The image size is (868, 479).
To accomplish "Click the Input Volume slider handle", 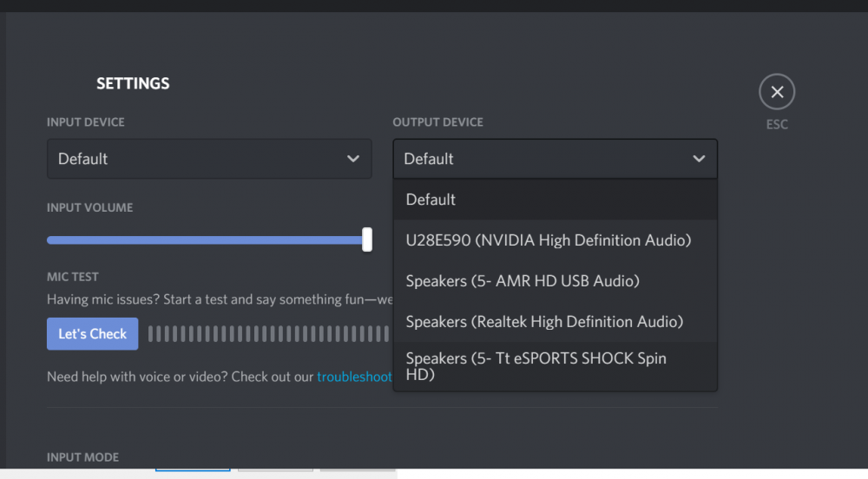I will pyautogui.click(x=367, y=239).
